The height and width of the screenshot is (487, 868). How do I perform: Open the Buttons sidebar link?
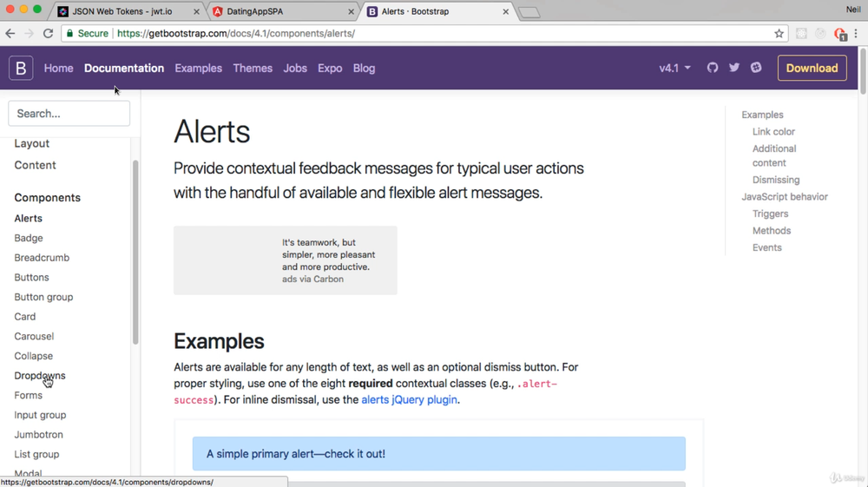[31, 277]
